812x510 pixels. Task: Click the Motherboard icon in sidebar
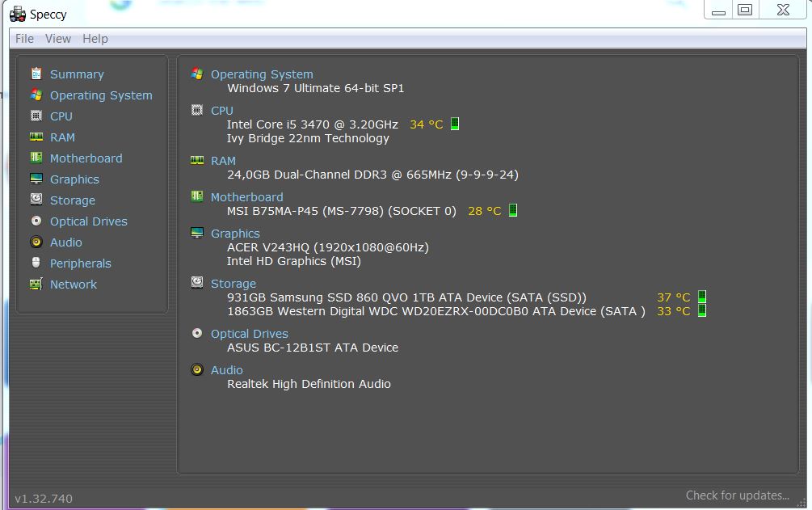36,158
